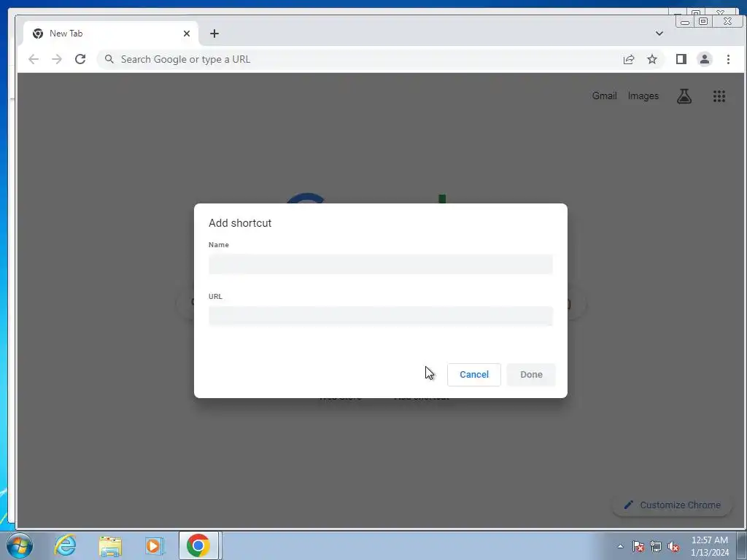Open the Windows Start menu
Viewport: 747px width, 560px height.
pos(20,545)
